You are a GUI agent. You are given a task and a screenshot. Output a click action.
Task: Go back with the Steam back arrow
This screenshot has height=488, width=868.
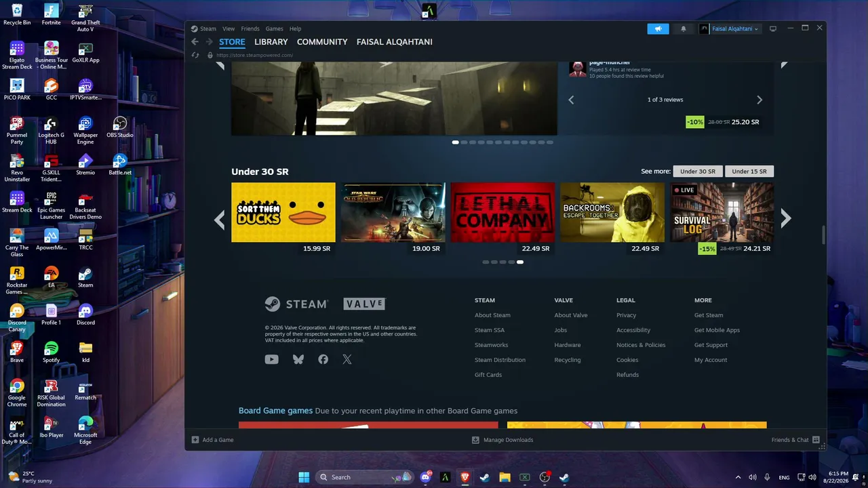pyautogui.click(x=195, y=42)
